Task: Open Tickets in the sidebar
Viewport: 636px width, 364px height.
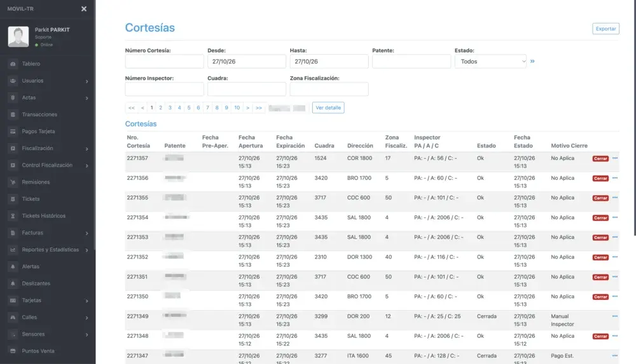Action: click(x=31, y=199)
